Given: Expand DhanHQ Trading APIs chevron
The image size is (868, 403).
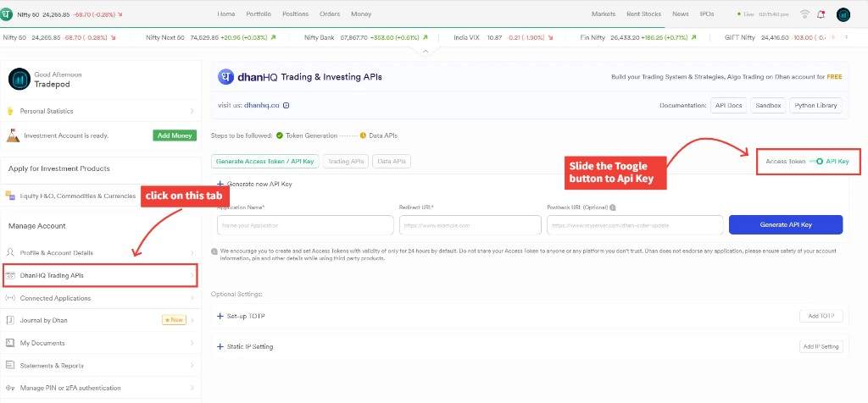Looking at the screenshot, I should coord(192,275).
